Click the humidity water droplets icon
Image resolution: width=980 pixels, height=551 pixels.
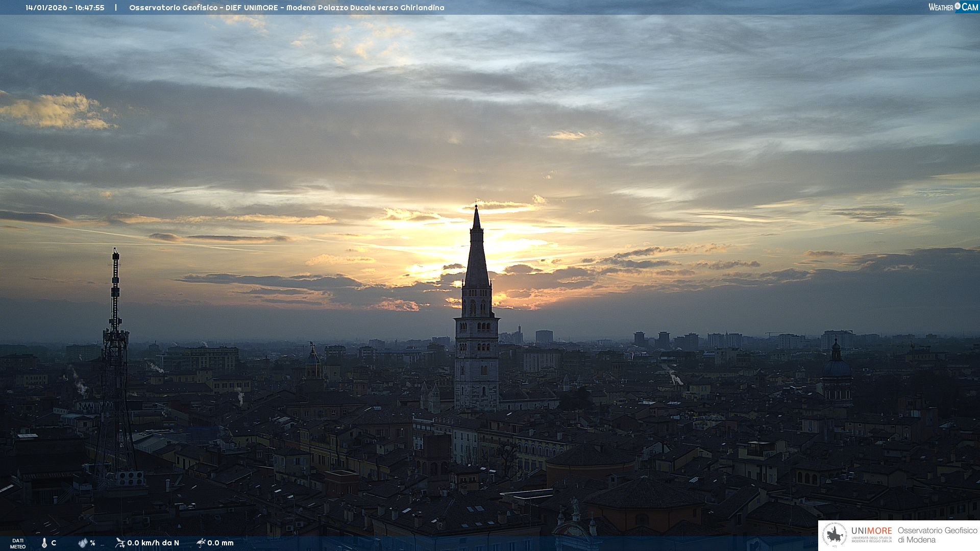pos(83,543)
